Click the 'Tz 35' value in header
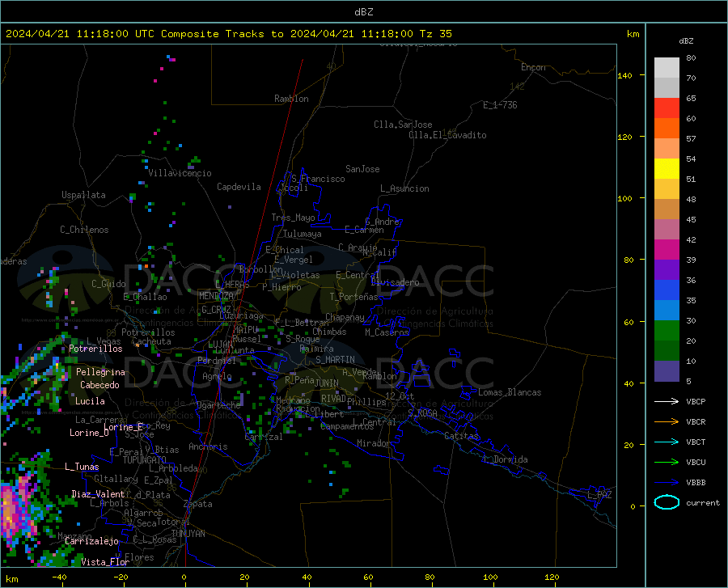 [435, 34]
